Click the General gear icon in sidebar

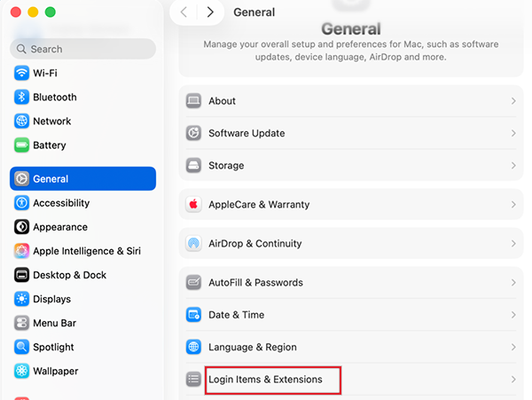[x=21, y=179]
